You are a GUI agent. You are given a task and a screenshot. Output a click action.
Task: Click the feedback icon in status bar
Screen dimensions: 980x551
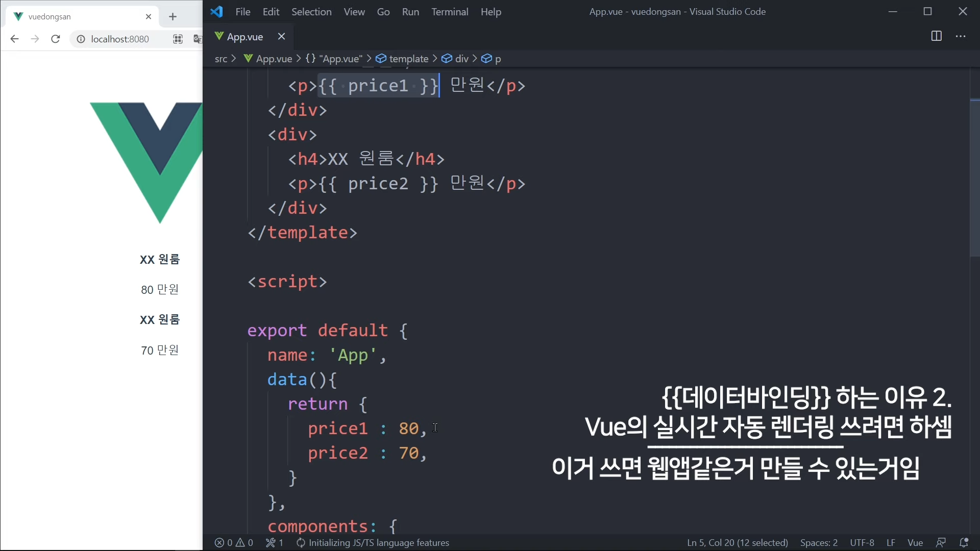pos(941,542)
